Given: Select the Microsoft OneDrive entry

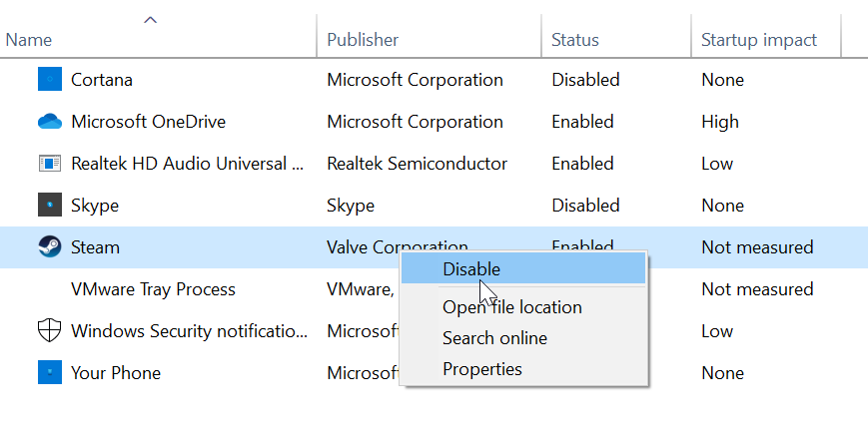Looking at the screenshot, I should 149,122.
